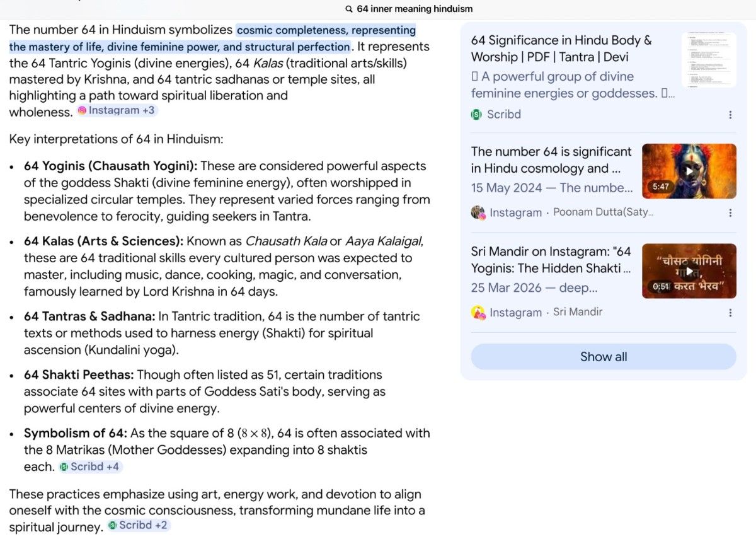This screenshot has height=539, width=756.
Task: Open more options for Poonam Dutta result
Action: tap(730, 212)
